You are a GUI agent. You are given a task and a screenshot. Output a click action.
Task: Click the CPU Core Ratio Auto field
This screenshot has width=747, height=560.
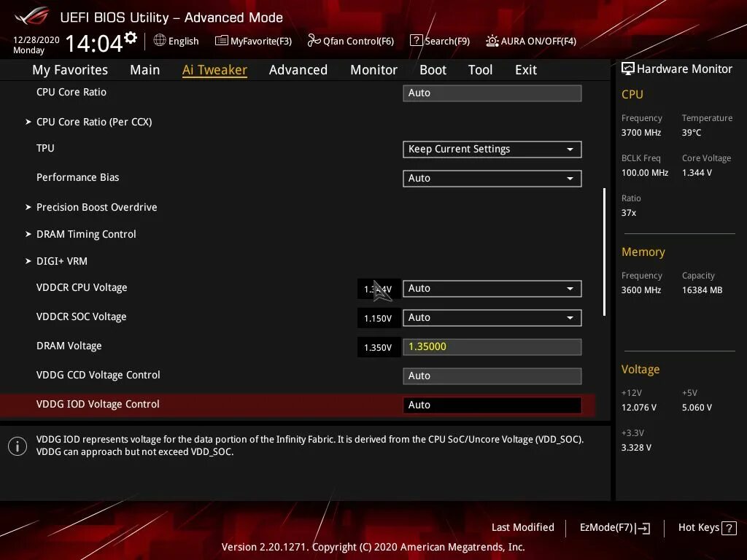point(492,93)
